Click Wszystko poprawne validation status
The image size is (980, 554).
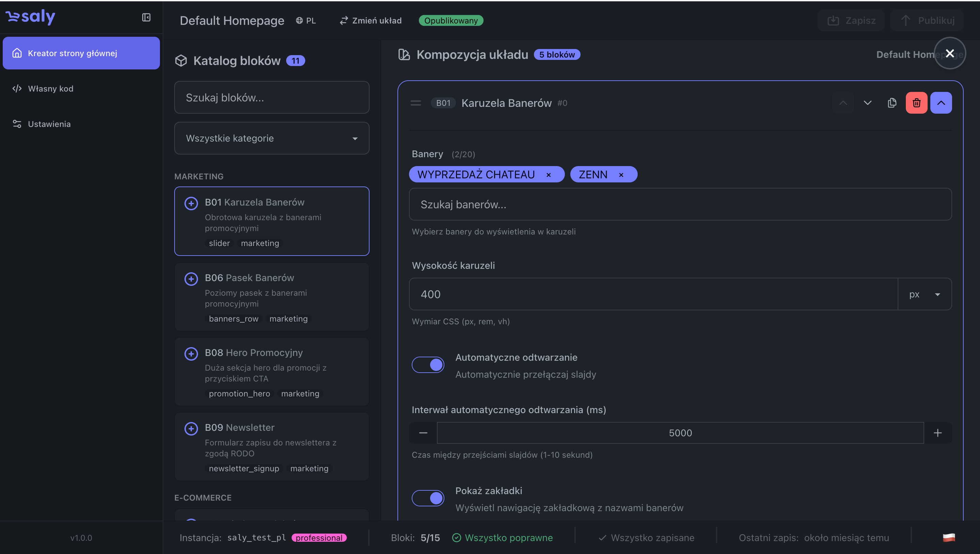(503, 538)
